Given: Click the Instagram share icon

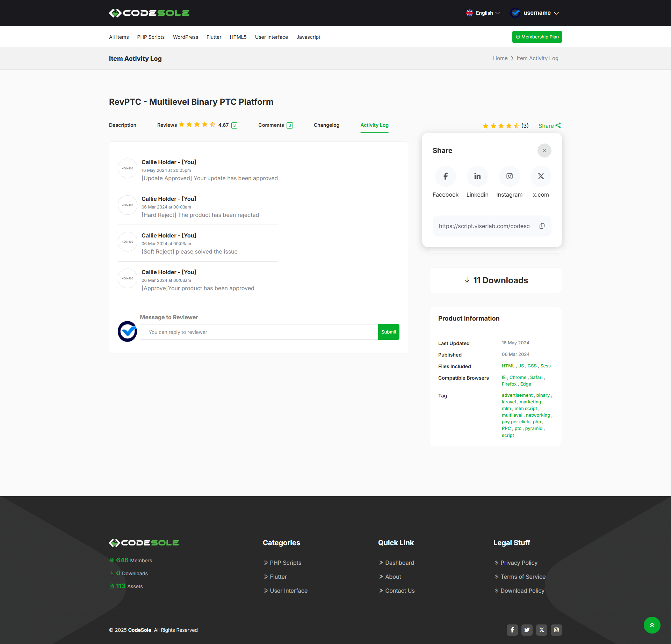Looking at the screenshot, I should pos(509,176).
